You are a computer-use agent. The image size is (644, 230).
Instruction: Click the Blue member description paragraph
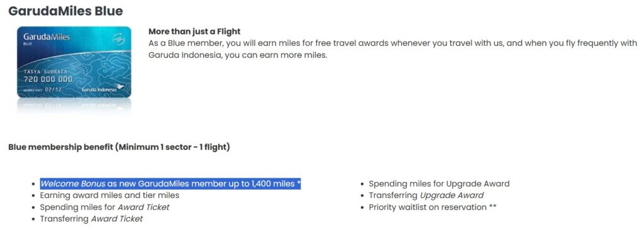pyautogui.click(x=393, y=49)
